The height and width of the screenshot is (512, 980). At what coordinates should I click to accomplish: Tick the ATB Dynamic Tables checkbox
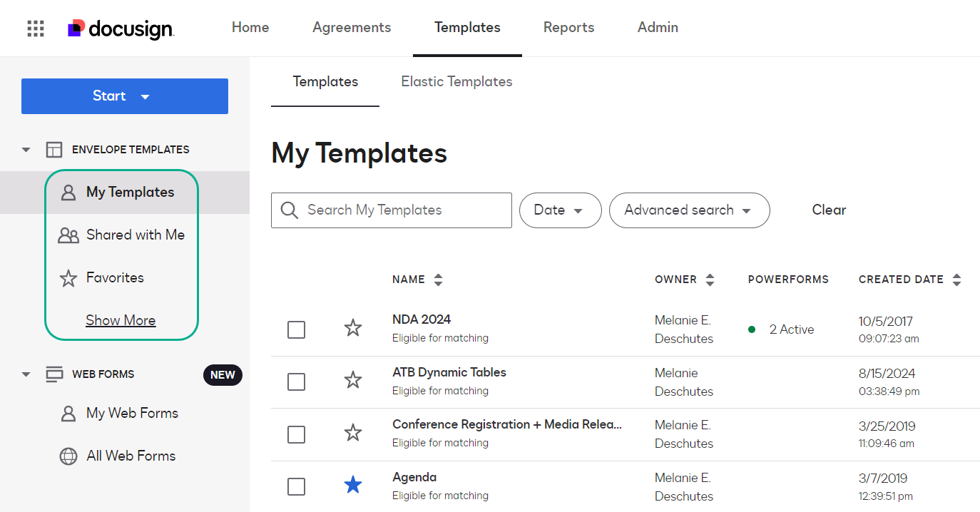click(296, 382)
